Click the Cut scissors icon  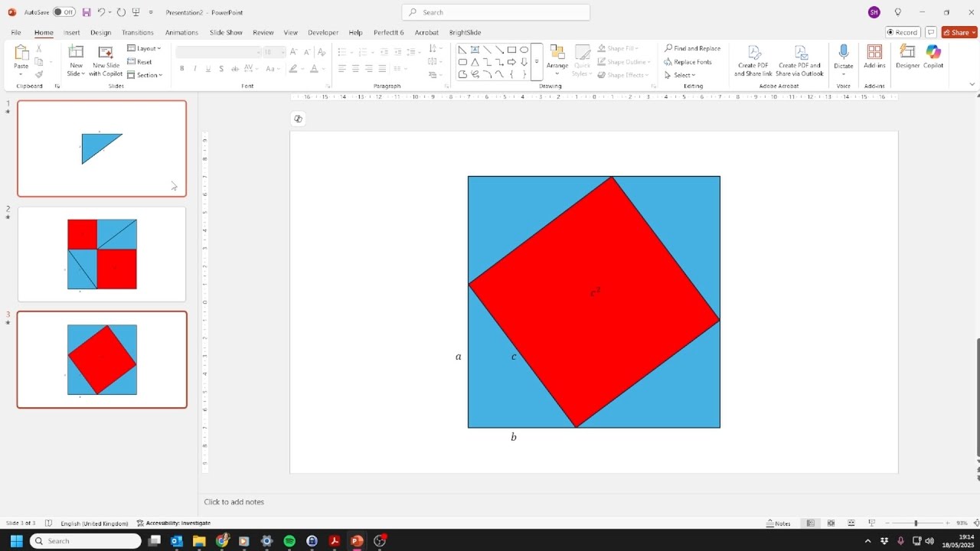[x=39, y=49]
